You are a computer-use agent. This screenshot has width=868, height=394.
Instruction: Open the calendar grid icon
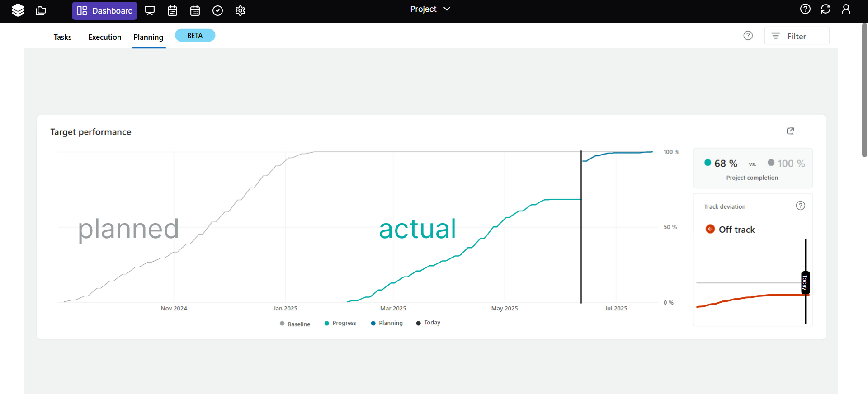click(195, 10)
